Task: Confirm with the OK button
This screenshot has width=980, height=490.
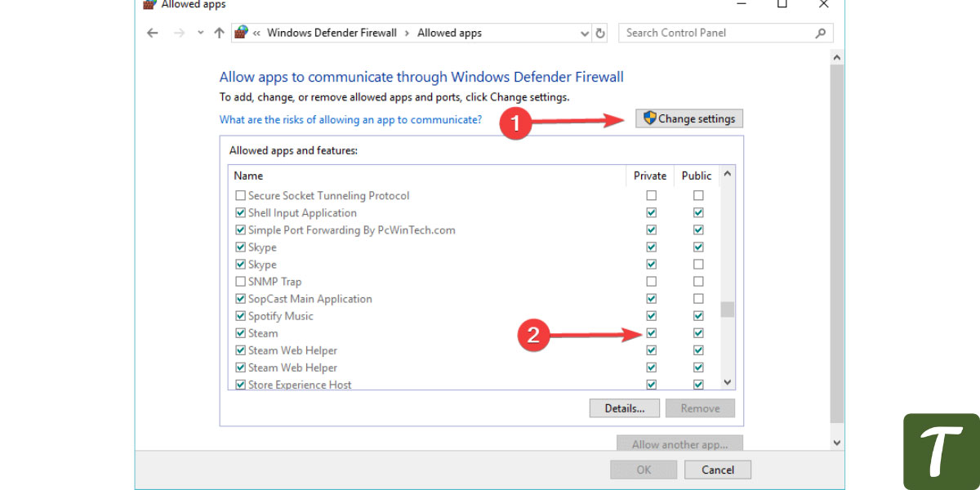Action: click(644, 470)
